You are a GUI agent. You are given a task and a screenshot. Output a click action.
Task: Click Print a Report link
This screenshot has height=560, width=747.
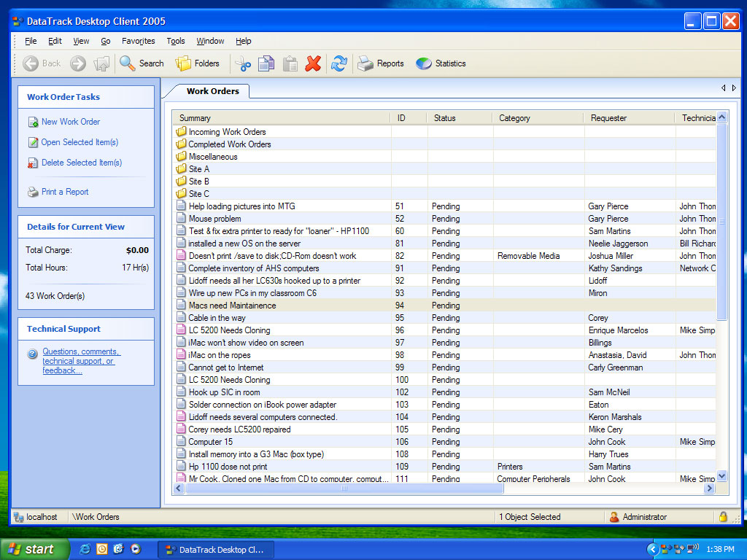pyautogui.click(x=64, y=192)
